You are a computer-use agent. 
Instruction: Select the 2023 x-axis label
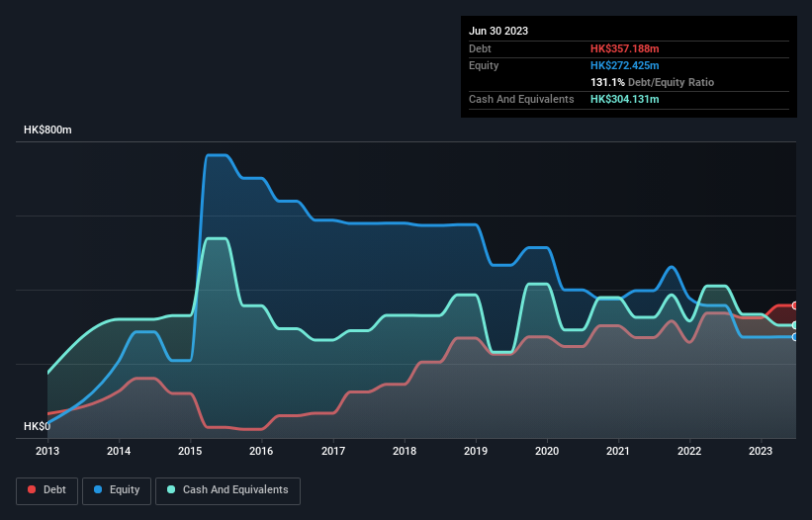pyautogui.click(x=761, y=451)
